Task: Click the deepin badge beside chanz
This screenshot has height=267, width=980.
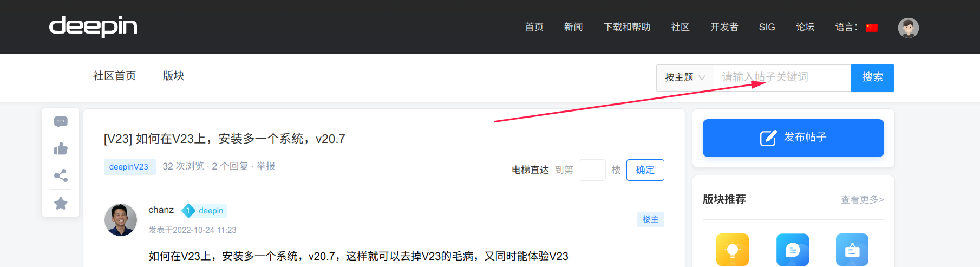Action: (211, 211)
